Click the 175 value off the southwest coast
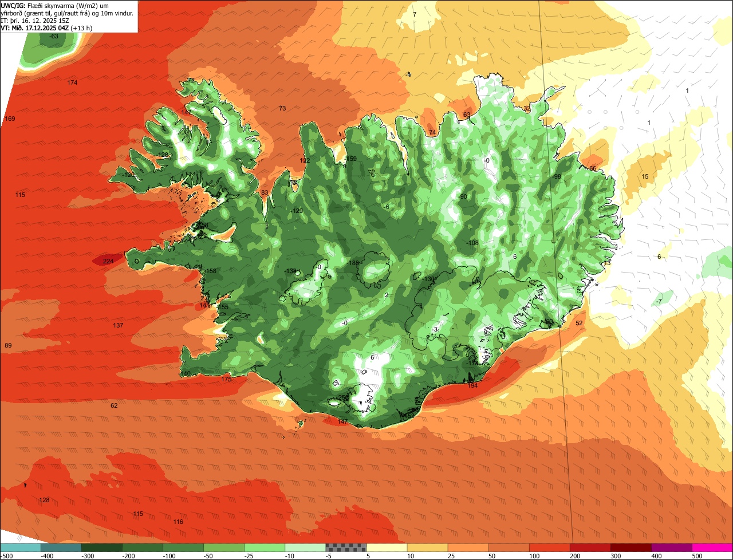733x560 pixels. point(226,379)
